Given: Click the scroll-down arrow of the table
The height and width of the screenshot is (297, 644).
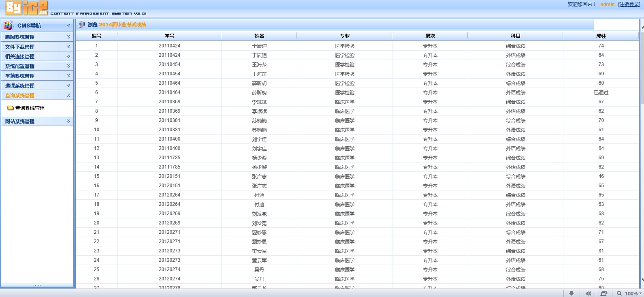Looking at the screenshot, I should point(642,280).
